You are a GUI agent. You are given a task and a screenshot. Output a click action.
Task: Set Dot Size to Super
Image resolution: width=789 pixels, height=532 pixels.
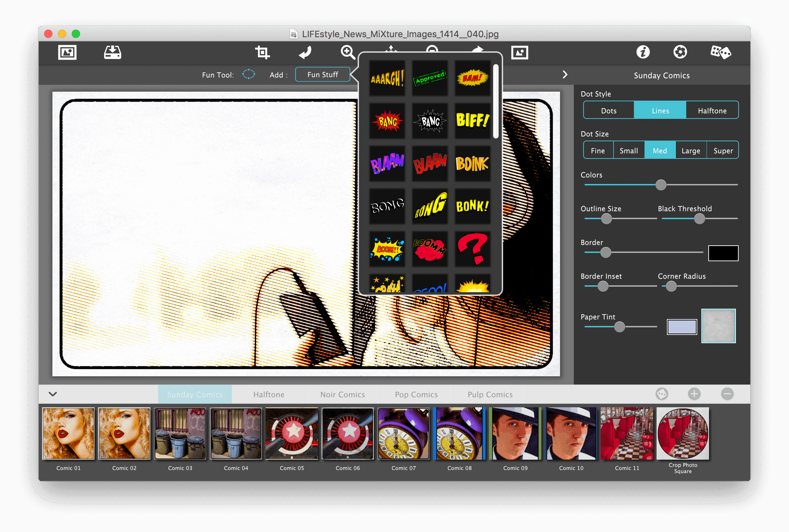[x=723, y=150]
